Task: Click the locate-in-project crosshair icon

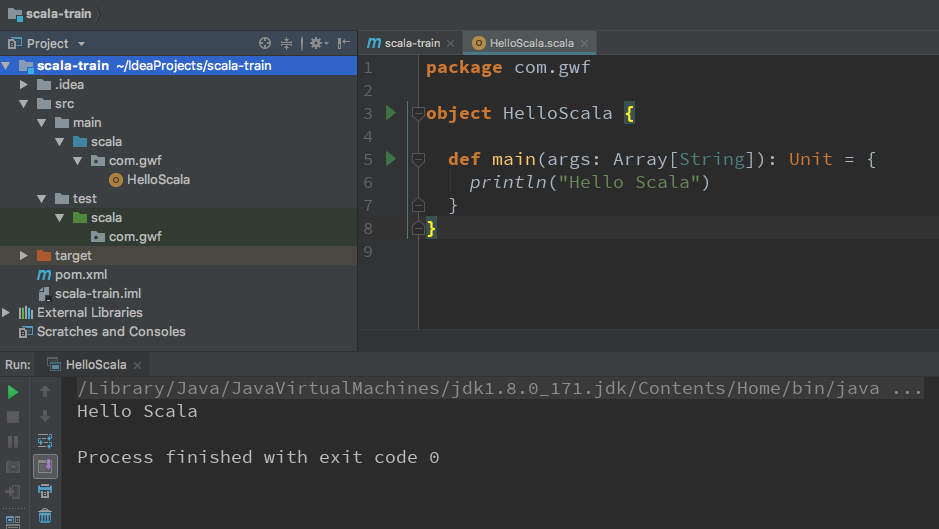Action: pyautogui.click(x=265, y=43)
